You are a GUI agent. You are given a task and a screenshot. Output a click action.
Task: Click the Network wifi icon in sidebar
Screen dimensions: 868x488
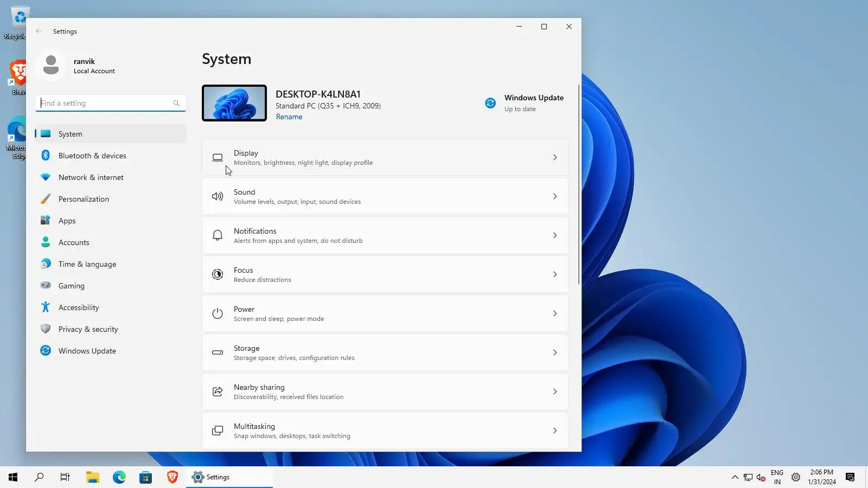[x=46, y=177]
